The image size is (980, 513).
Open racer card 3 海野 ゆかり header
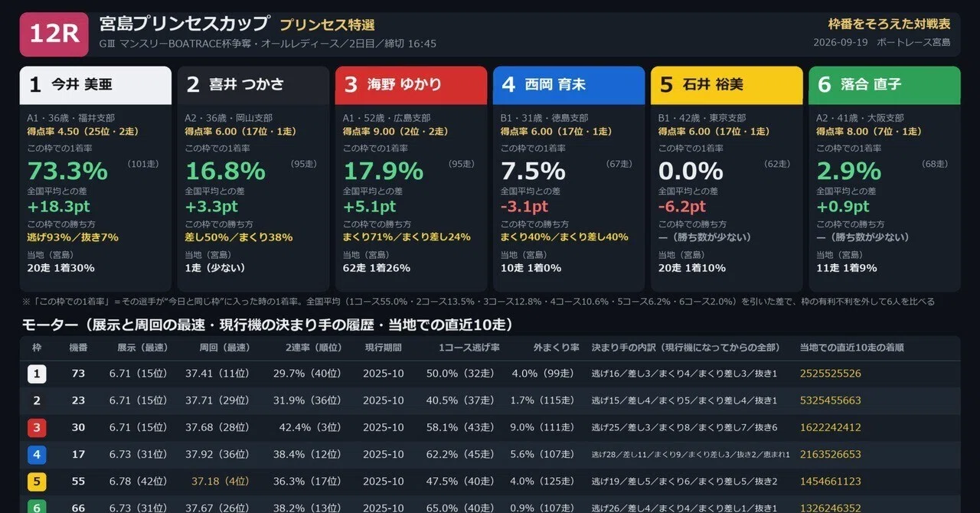click(411, 85)
